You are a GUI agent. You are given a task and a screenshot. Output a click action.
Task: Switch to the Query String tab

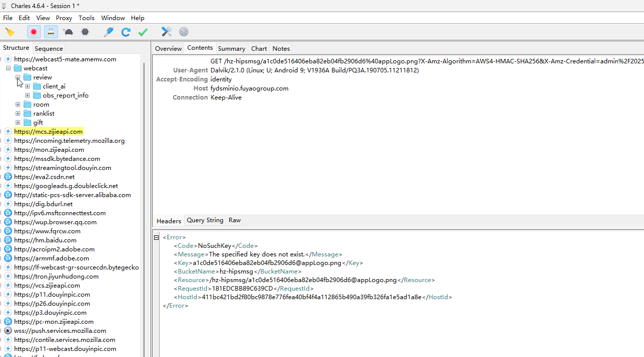pyautogui.click(x=205, y=220)
